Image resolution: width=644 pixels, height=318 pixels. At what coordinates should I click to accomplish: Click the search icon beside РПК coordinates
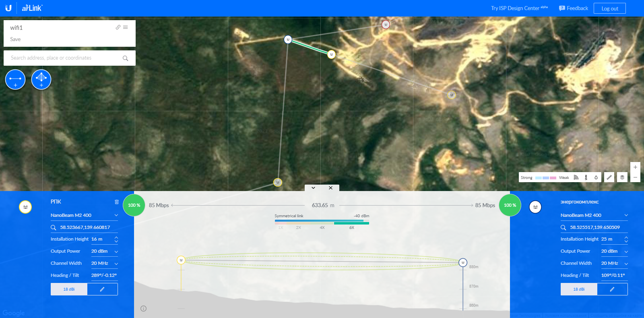pos(54,227)
